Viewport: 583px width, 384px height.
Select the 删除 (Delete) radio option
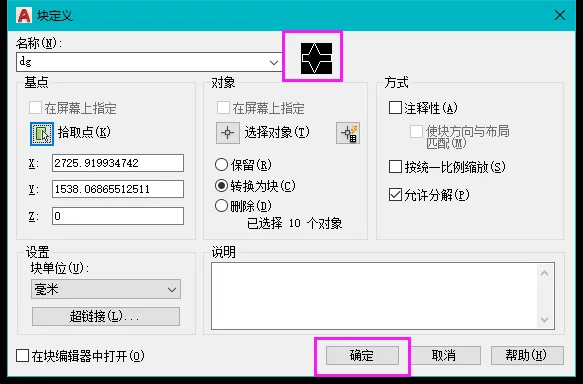(221, 206)
